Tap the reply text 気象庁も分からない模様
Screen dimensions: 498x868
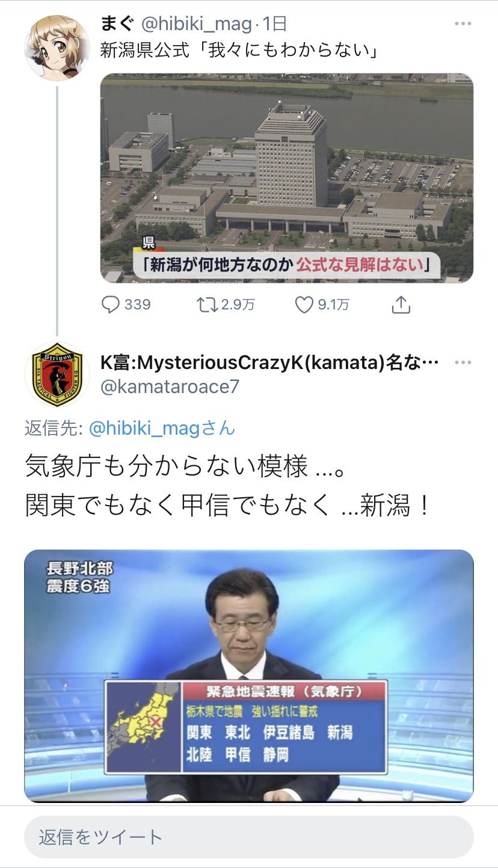pyautogui.click(x=166, y=467)
